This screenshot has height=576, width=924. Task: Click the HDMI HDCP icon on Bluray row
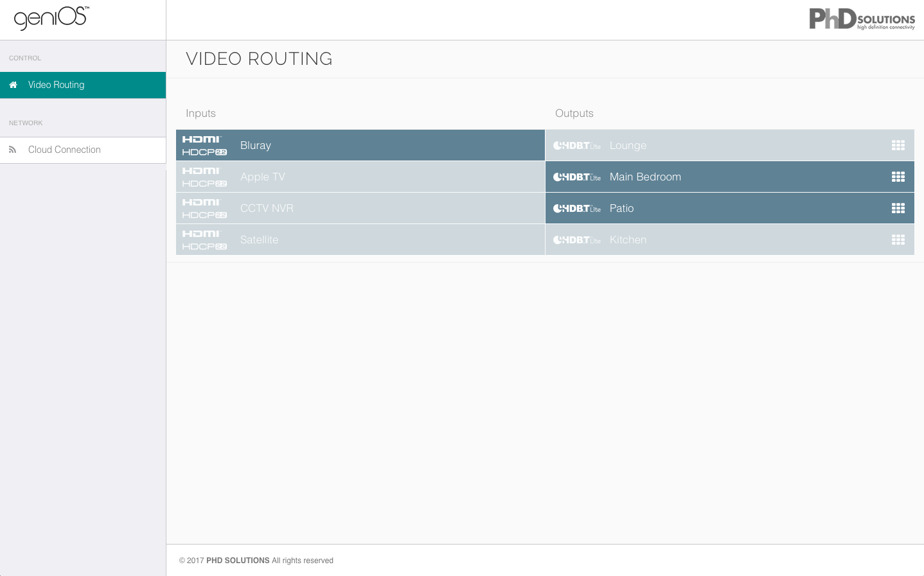click(204, 146)
